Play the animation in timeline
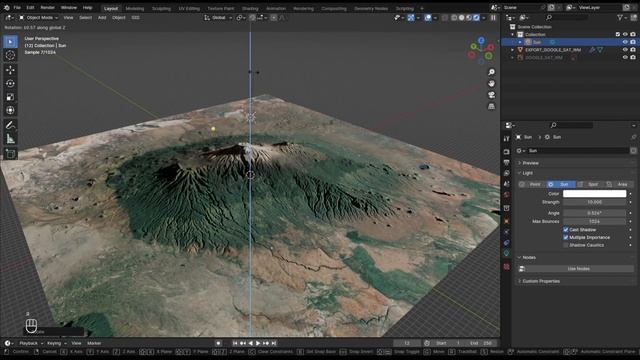 click(x=258, y=343)
